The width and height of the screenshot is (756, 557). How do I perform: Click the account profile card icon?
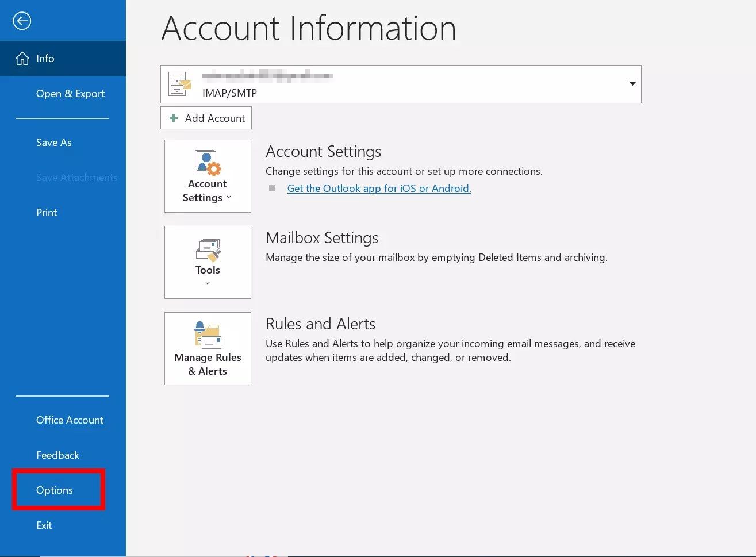[179, 84]
